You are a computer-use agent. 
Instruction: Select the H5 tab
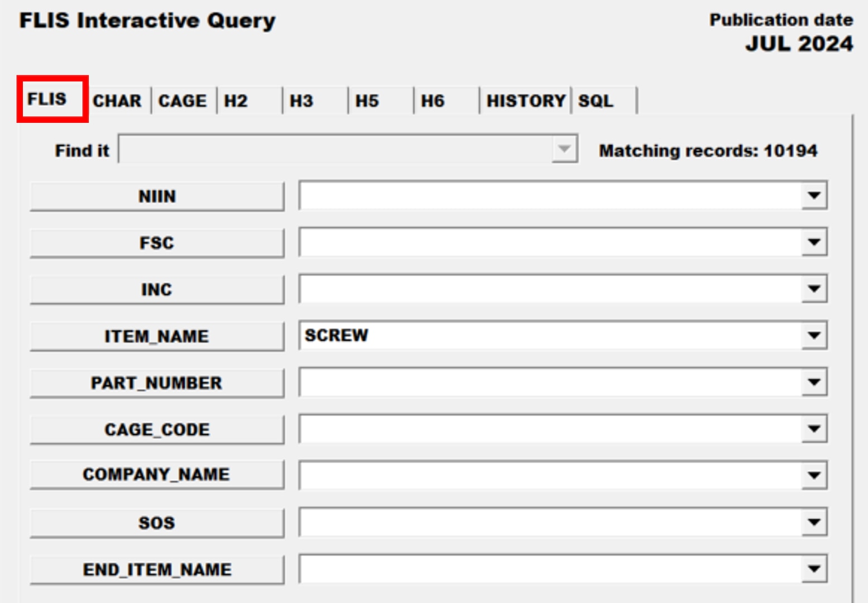pos(381,100)
